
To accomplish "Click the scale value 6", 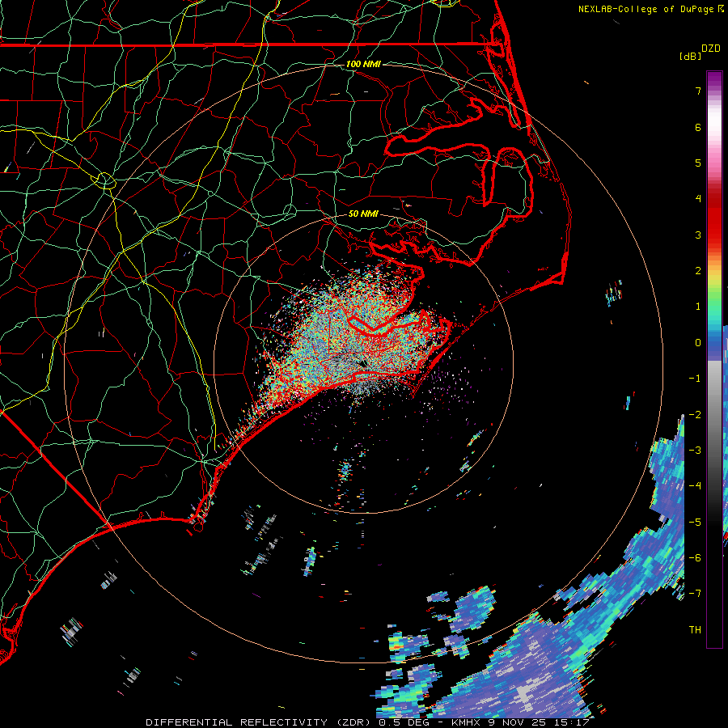I will tap(698, 127).
